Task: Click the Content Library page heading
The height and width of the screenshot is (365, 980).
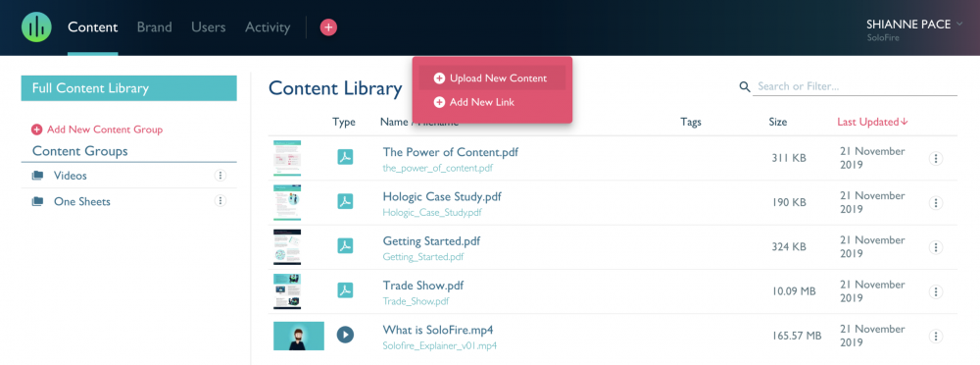Action: 335,88
